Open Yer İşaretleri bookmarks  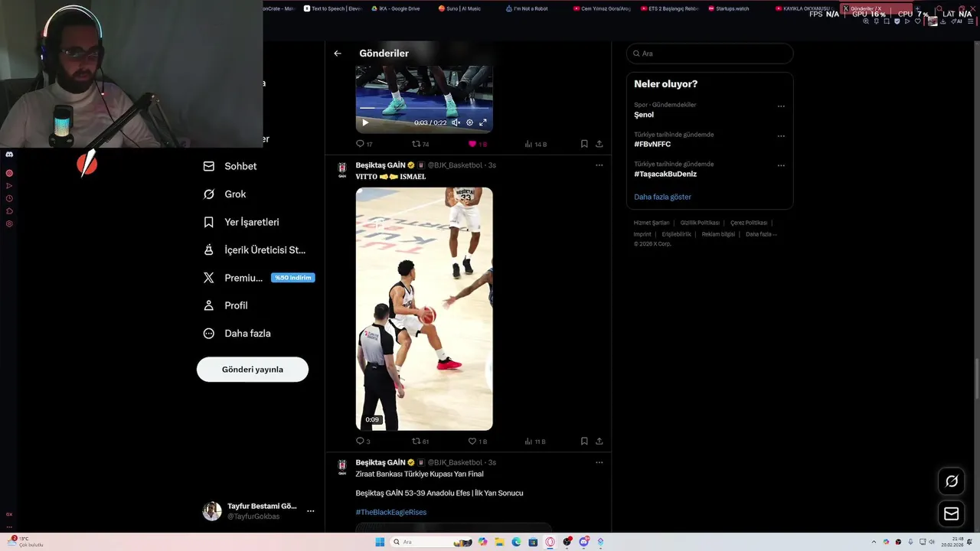(x=241, y=222)
